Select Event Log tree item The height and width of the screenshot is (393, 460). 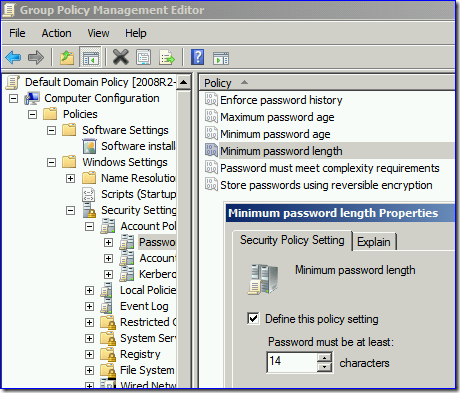click(144, 306)
